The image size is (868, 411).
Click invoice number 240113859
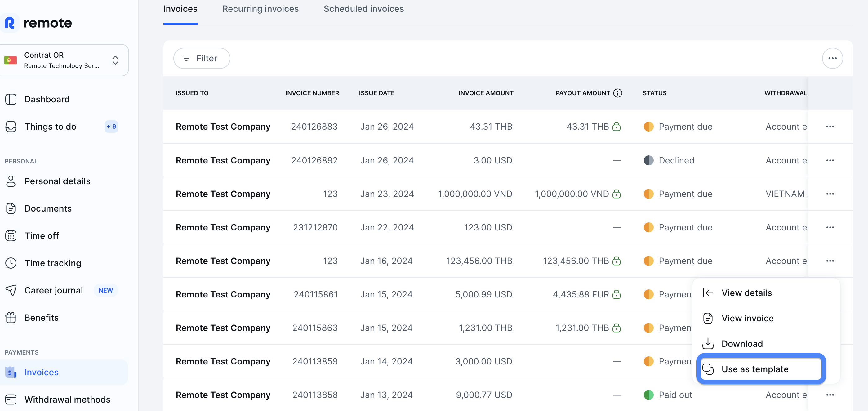click(315, 361)
